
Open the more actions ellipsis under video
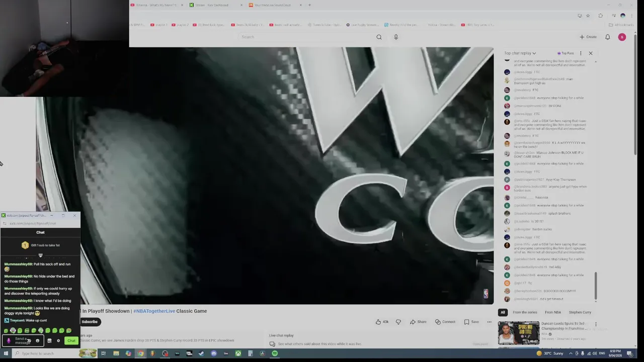[489, 322]
